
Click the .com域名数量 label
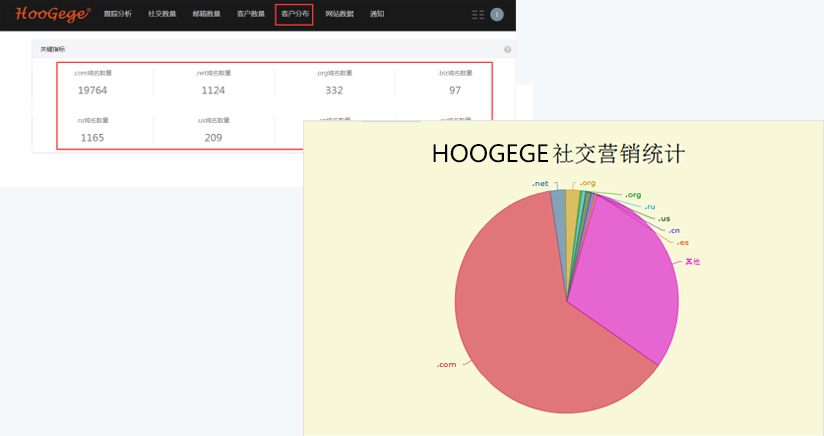coord(92,73)
